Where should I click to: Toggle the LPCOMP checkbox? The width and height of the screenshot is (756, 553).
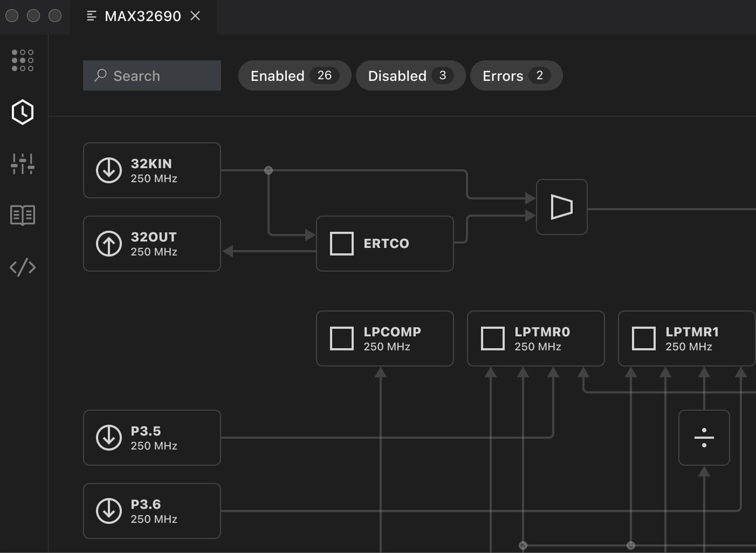[342, 338]
